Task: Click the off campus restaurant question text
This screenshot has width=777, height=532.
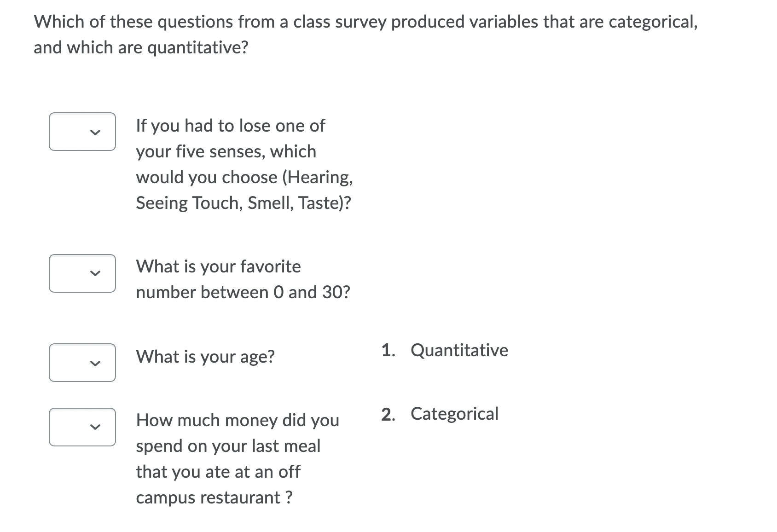Action: (238, 458)
